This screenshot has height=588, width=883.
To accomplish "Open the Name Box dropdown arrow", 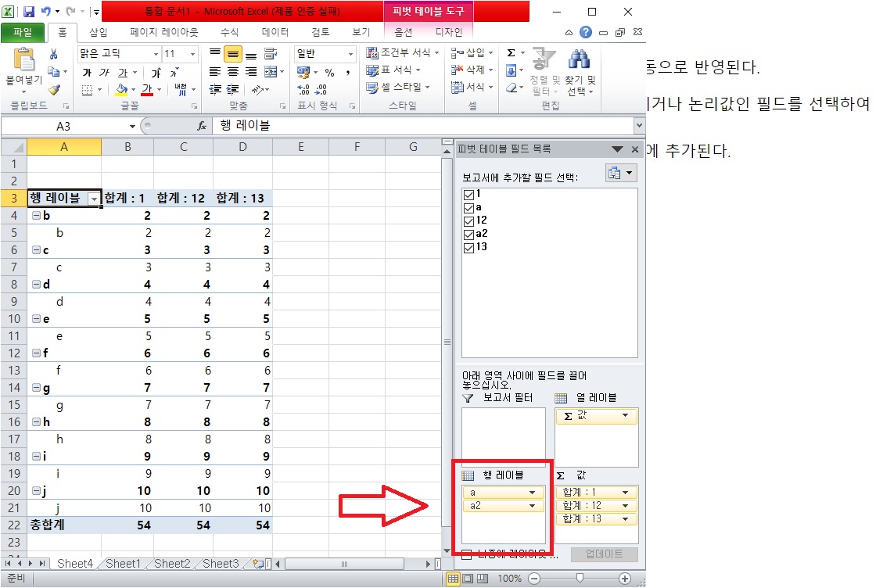I will tap(132, 126).
